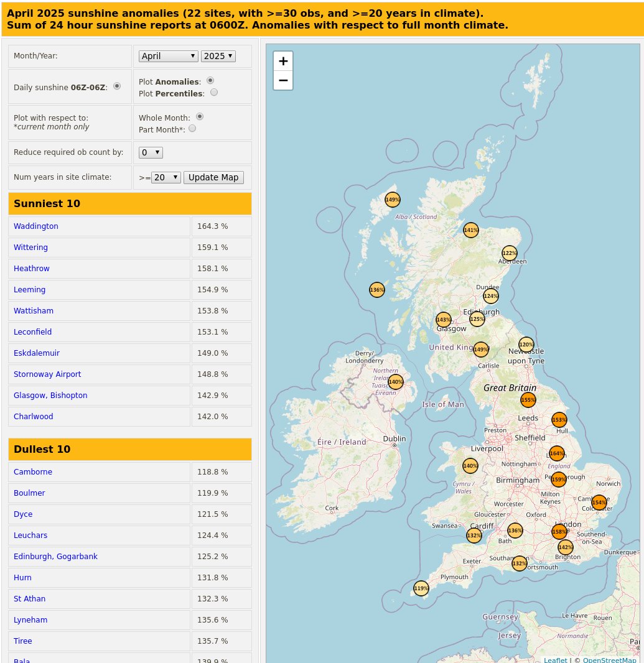The height and width of the screenshot is (663, 644).
Task: Open the Camborne link in Dullest 10
Action: [32, 472]
